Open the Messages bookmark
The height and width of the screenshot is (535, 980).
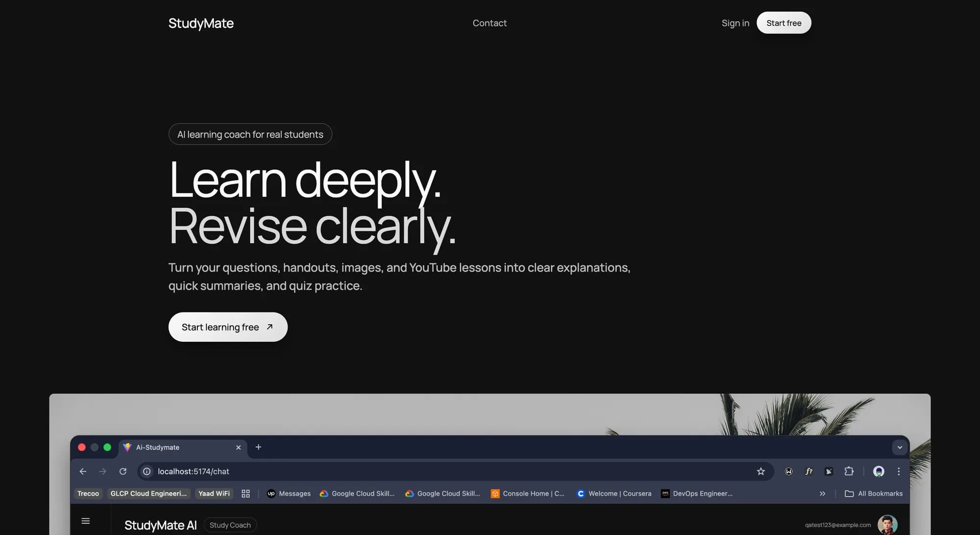289,493
